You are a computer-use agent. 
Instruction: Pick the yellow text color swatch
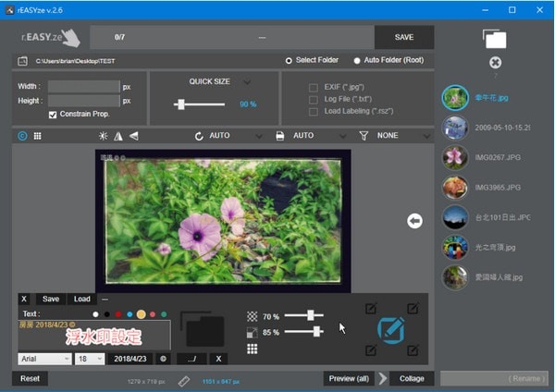pyautogui.click(x=141, y=314)
